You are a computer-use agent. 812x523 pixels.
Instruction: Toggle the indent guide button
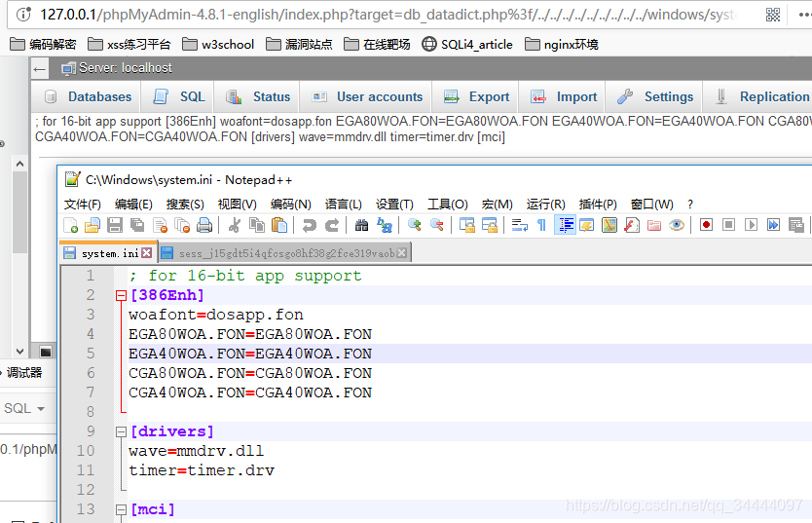[565, 225]
